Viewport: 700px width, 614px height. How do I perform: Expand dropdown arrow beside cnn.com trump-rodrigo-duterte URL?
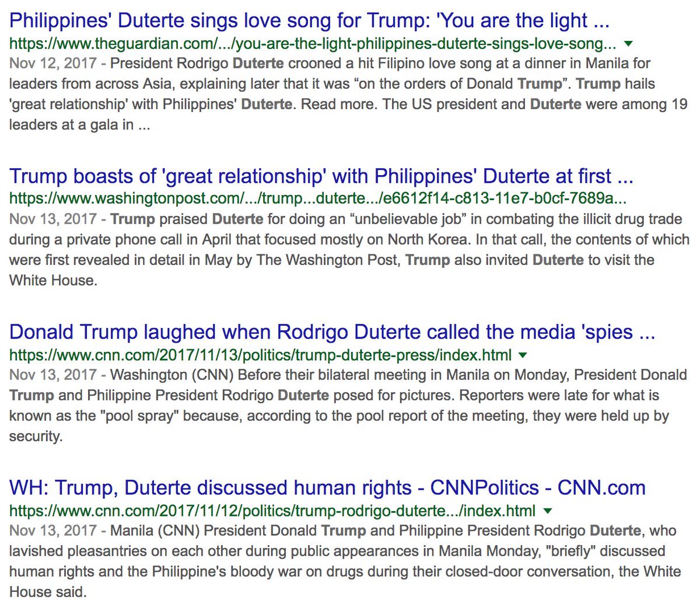click(547, 511)
